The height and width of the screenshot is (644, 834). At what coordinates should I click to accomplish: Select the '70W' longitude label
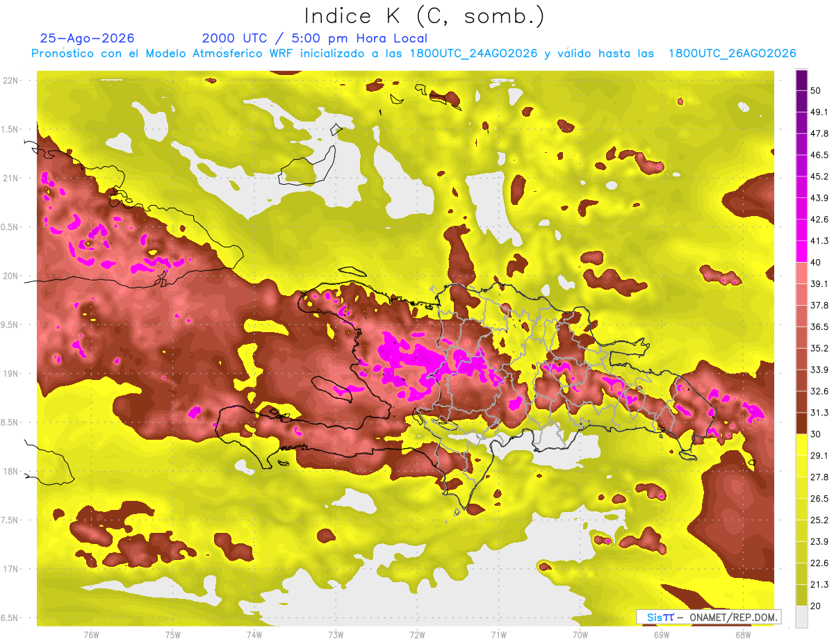click(580, 634)
